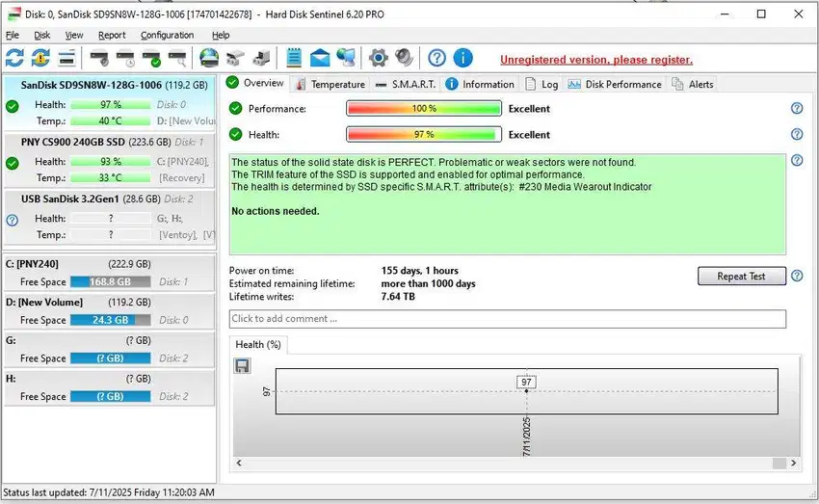The height and width of the screenshot is (504, 819).
Task: Select the C: [PNY240] volume entry
Action: [109, 273]
